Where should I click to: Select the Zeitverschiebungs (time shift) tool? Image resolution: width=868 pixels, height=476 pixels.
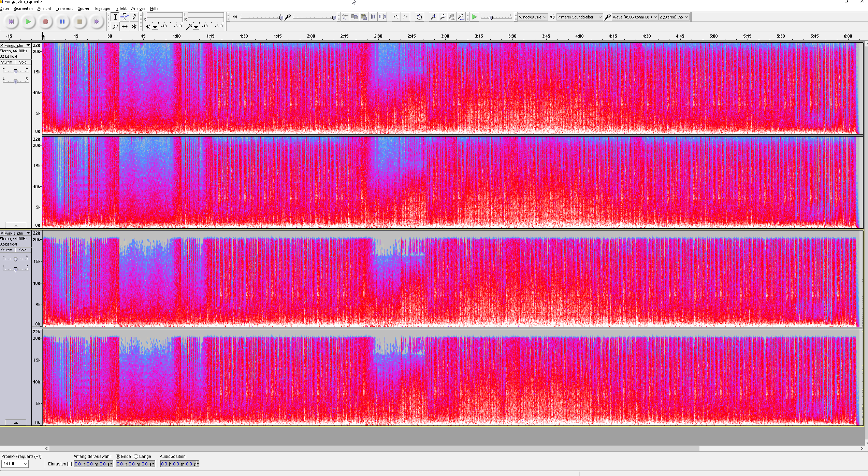click(125, 26)
